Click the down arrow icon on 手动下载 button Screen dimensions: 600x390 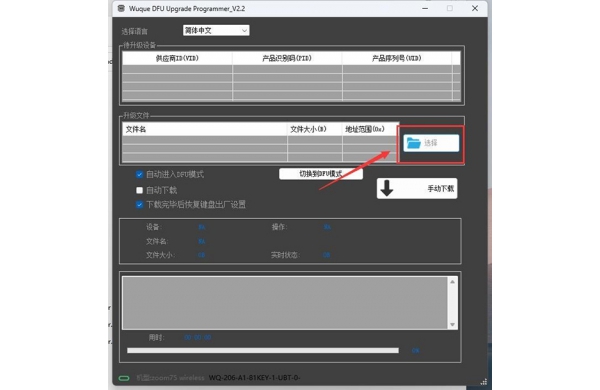coord(387,188)
